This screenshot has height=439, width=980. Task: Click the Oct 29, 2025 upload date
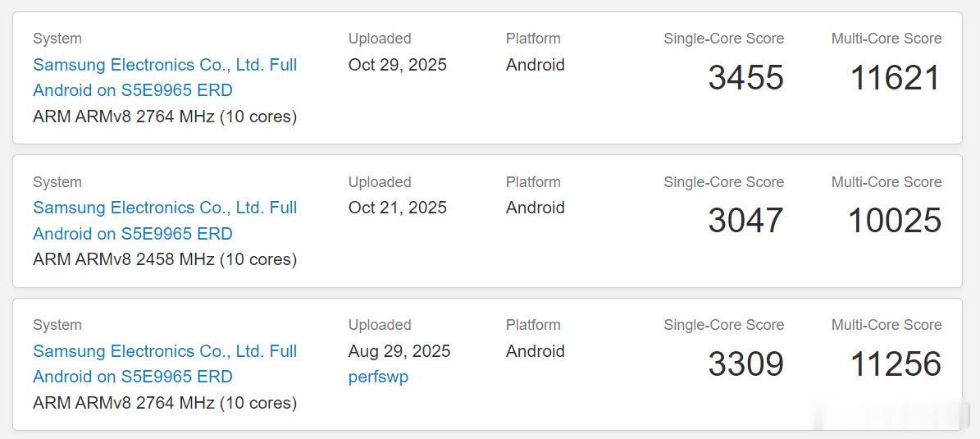(x=397, y=65)
